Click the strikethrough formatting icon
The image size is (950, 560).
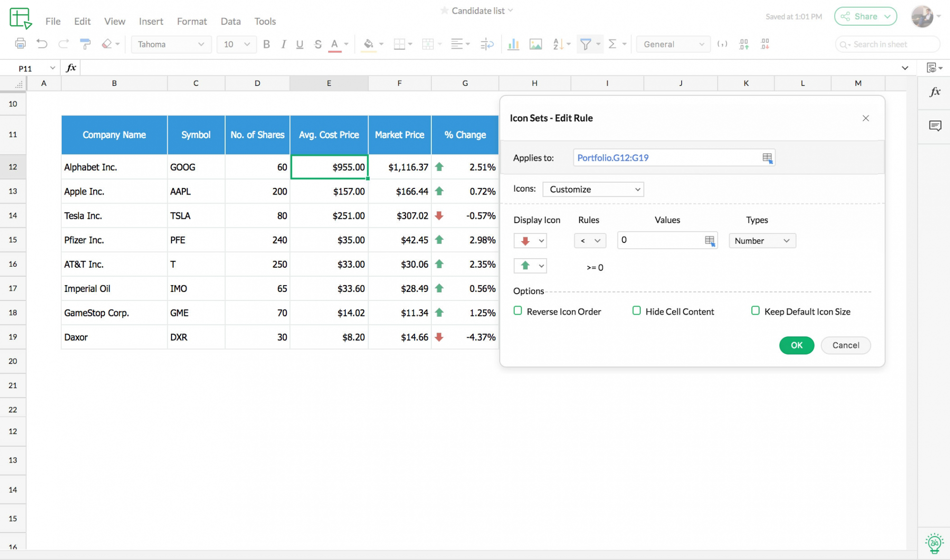[x=318, y=44]
